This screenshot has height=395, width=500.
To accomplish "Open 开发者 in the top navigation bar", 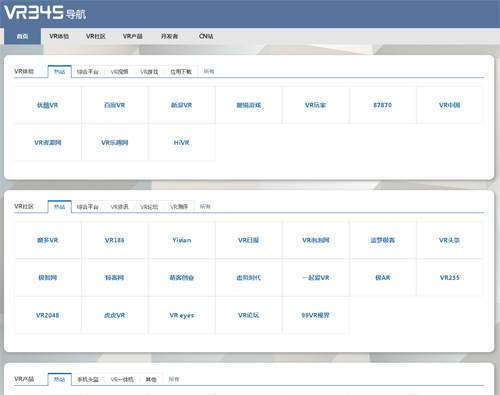I will pos(169,36).
